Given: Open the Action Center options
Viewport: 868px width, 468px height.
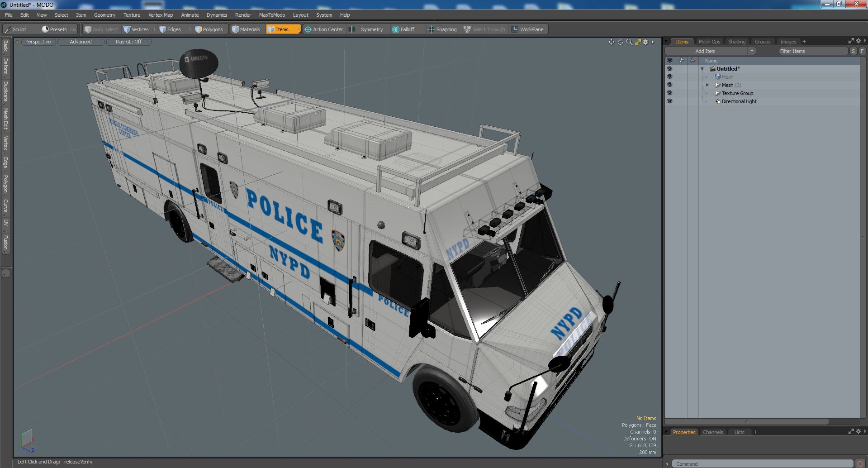Looking at the screenshot, I should [x=324, y=29].
